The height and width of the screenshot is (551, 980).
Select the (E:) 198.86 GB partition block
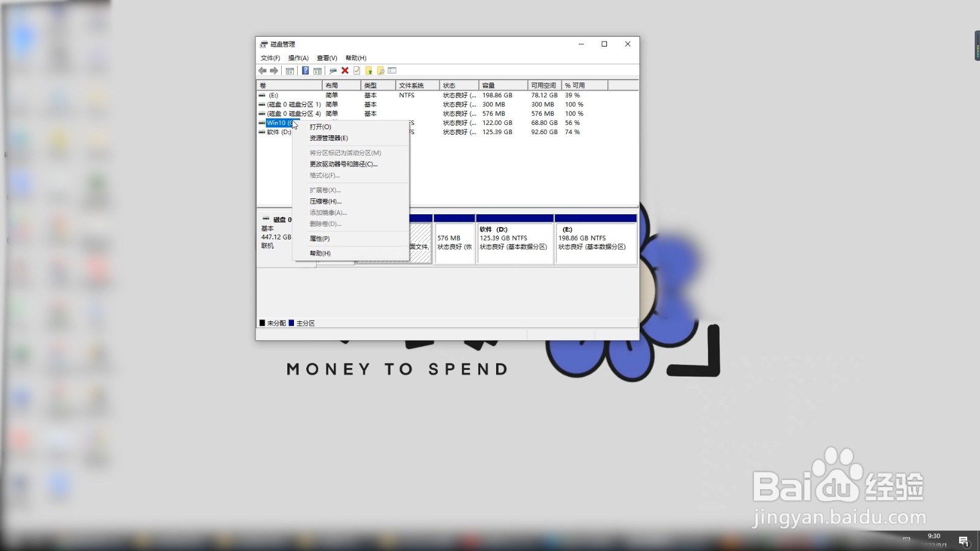click(x=596, y=239)
